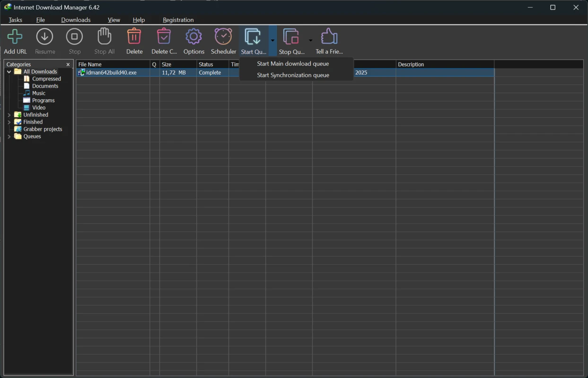Open the Tasks menu
This screenshot has width=588, height=378.
click(x=16, y=20)
